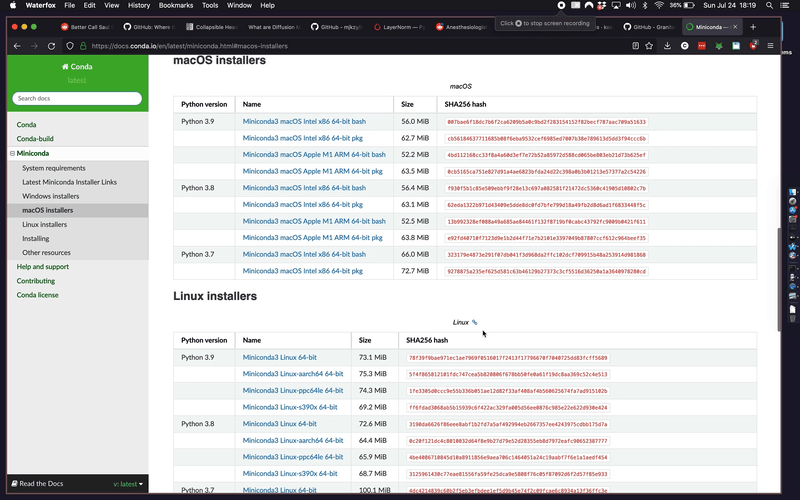800x500 pixels.
Task: Open the AirPlay display menu icon
Action: click(616, 5)
